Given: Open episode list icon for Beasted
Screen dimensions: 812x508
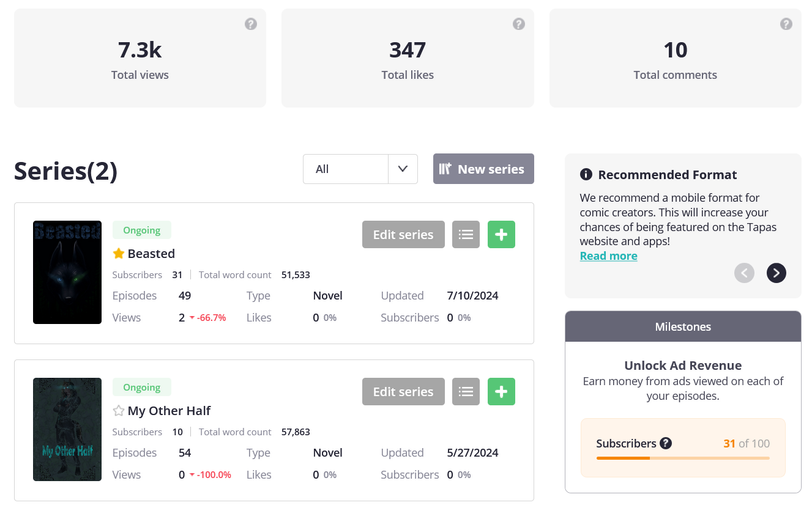Looking at the screenshot, I should tap(466, 235).
